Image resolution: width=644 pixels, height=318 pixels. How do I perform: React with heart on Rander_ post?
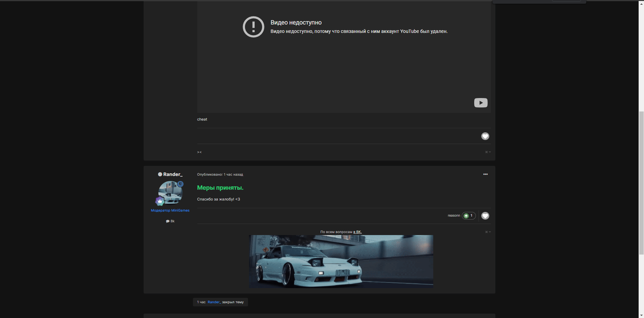click(x=485, y=216)
